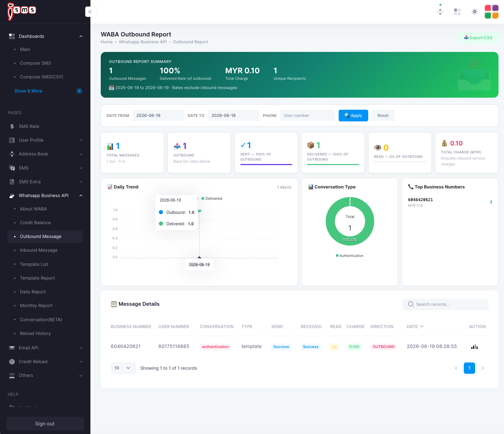The height and width of the screenshot is (434, 504).
Task: Click the Whatsapp Business API sidebar icon
Action: (x=12, y=196)
